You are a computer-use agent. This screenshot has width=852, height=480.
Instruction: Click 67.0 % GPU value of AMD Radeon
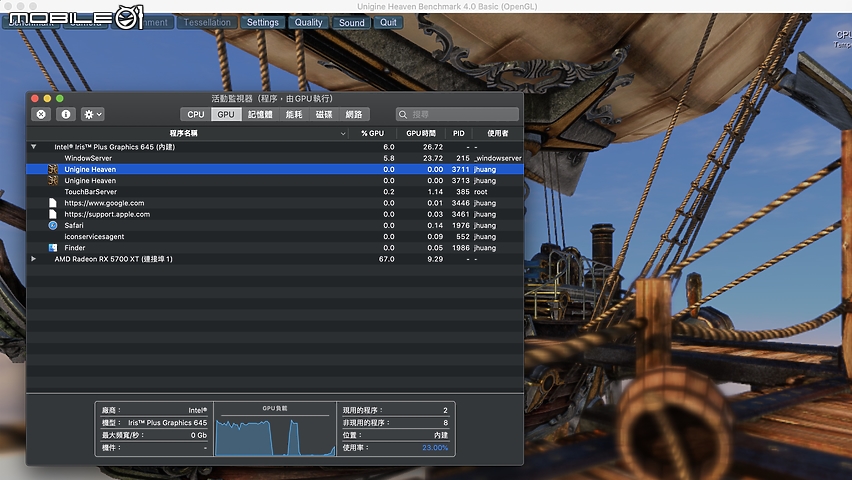[386, 259]
